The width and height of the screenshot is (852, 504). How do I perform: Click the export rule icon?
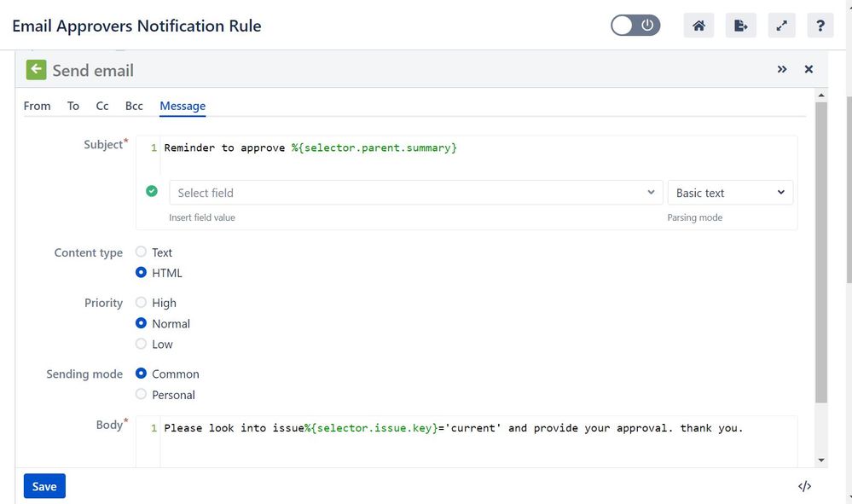click(x=740, y=26)
